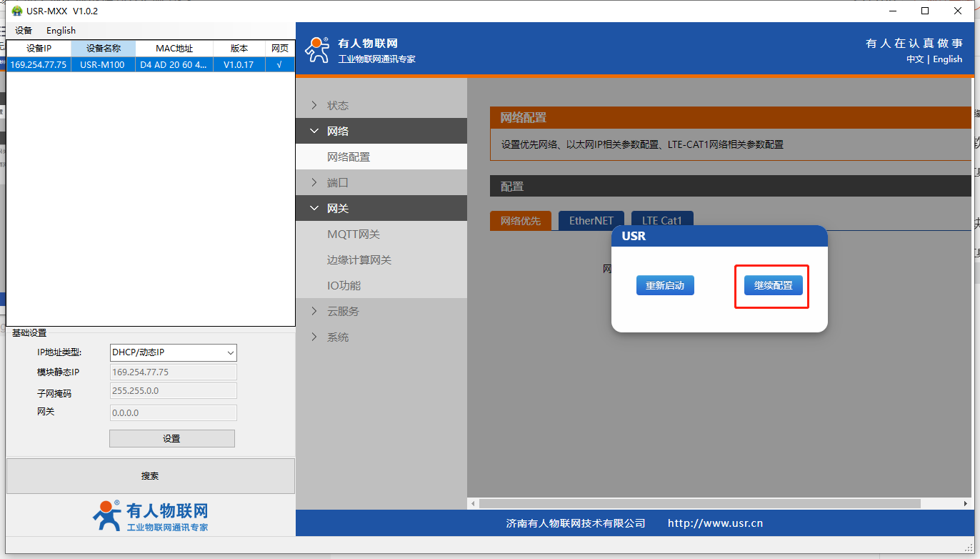Click the MAC地址 column header
980x559 pixels.
174,49
